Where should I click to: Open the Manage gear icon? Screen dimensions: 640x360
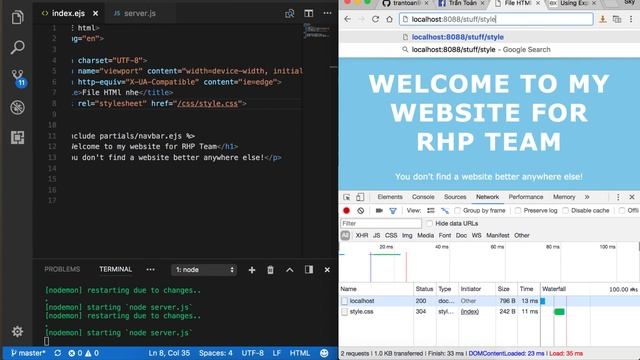click(x=17, y=331)
